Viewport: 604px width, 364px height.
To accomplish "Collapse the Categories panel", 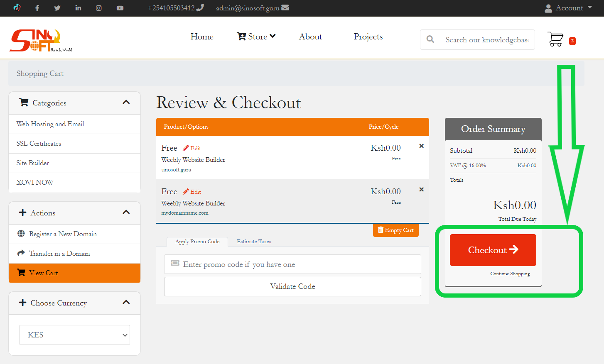I will (x=126, y=103).
